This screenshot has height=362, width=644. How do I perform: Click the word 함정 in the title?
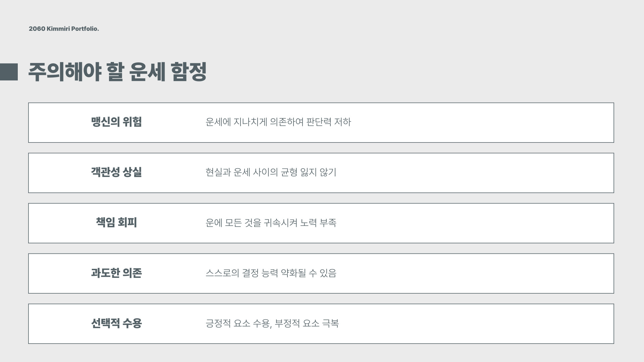[x=189, y=72]
